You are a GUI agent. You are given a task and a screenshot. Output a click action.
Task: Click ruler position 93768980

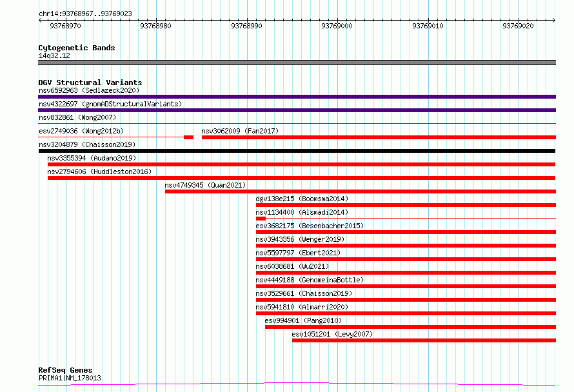[155, 26]
